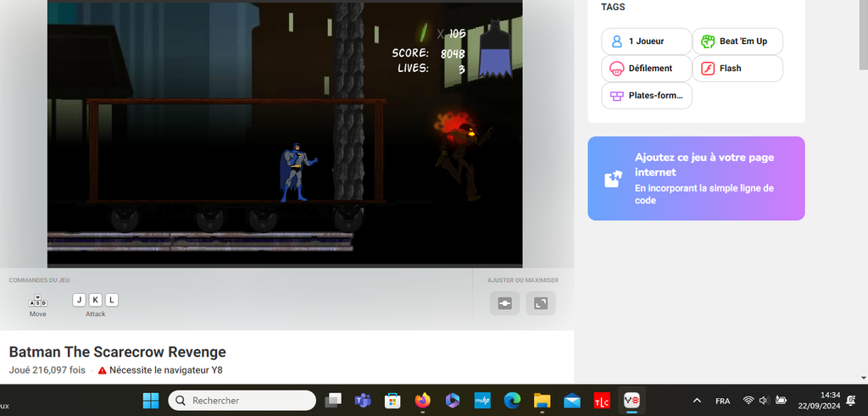Open File Explorer from the taskbar
The height and width of the screenshot is (416, 868).
(x=542, y=400)
